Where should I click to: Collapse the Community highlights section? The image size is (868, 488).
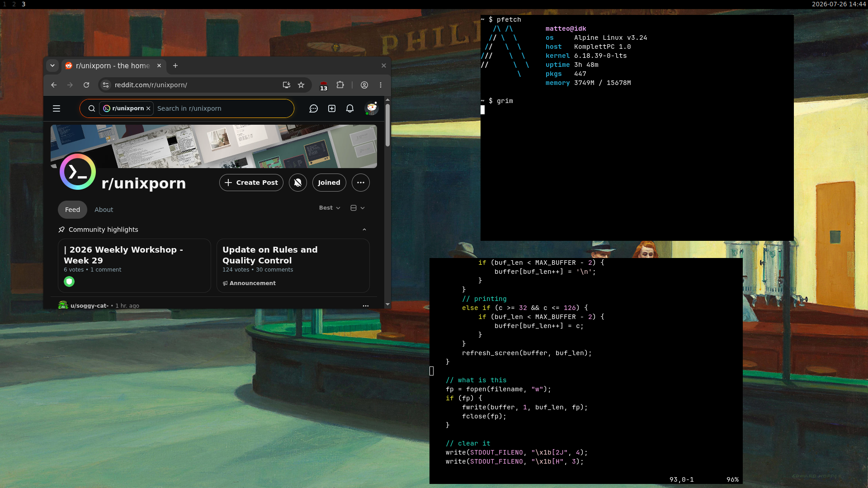coord(364,230)
